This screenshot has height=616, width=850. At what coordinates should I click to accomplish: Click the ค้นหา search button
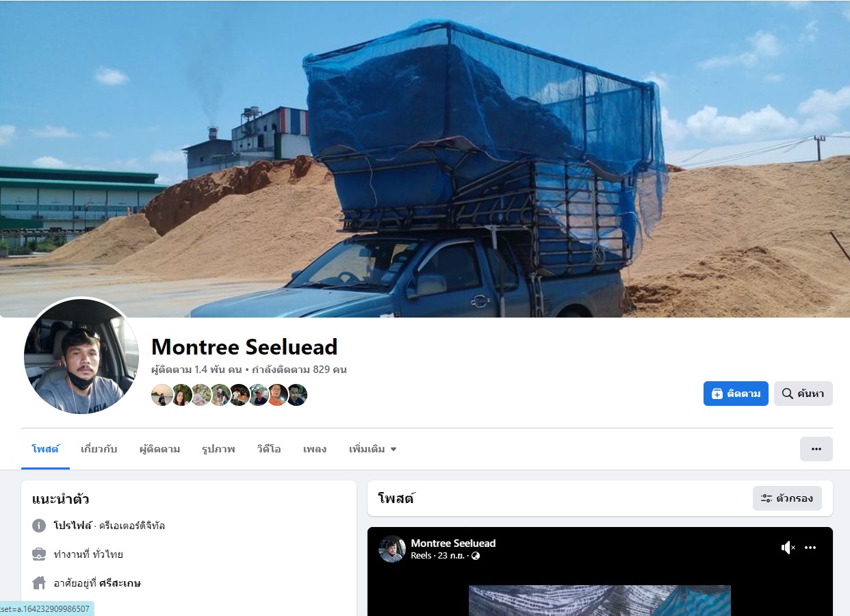803,394
